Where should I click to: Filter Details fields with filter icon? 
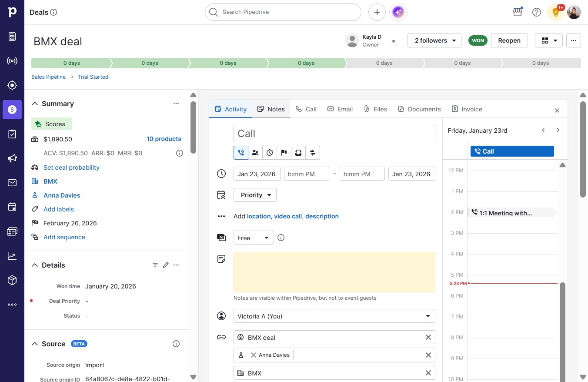[155, 265]
